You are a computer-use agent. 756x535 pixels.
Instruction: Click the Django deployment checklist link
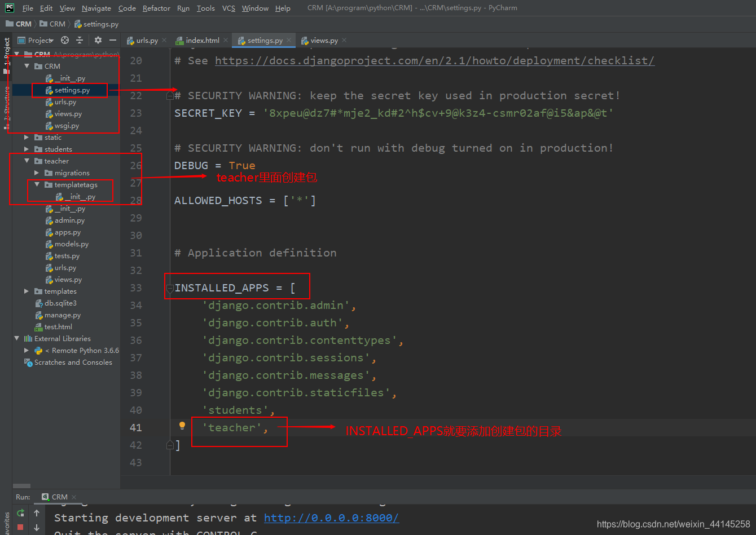pyautogui.click(x=434, y=61)
